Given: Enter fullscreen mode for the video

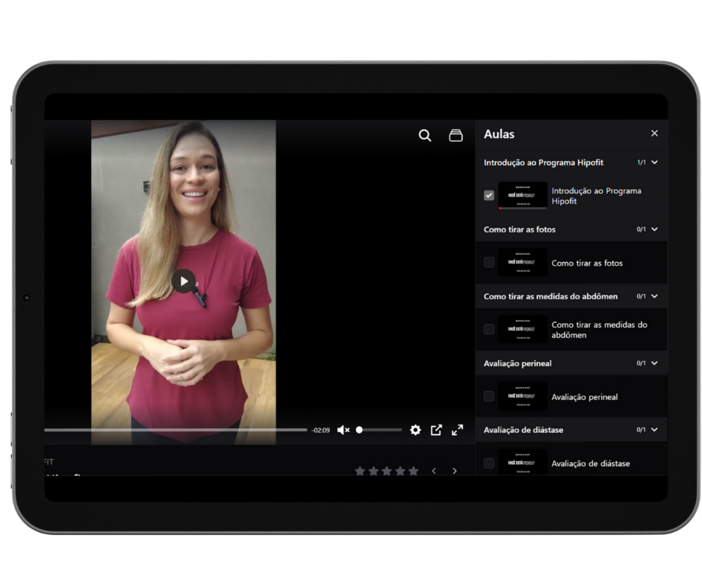Looking at the screenshot, I should [457, 430].
